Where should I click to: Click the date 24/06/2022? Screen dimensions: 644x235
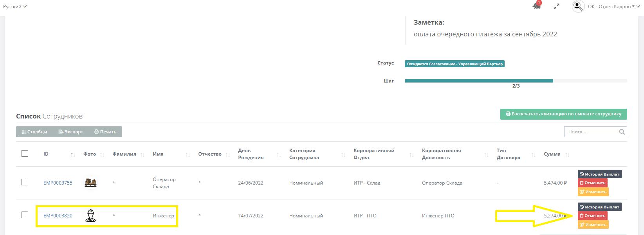point(251,183)
